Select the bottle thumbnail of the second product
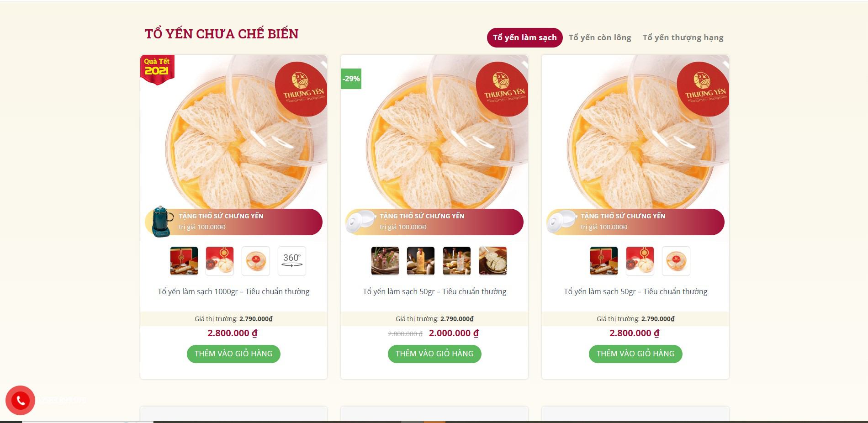 tap(421, 261)
